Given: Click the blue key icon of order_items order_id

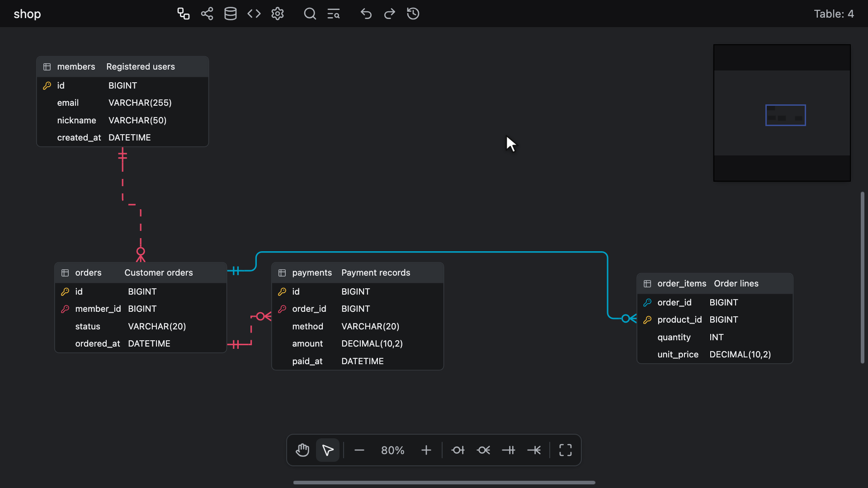Looking at the screenshot, I should [647, 302].
